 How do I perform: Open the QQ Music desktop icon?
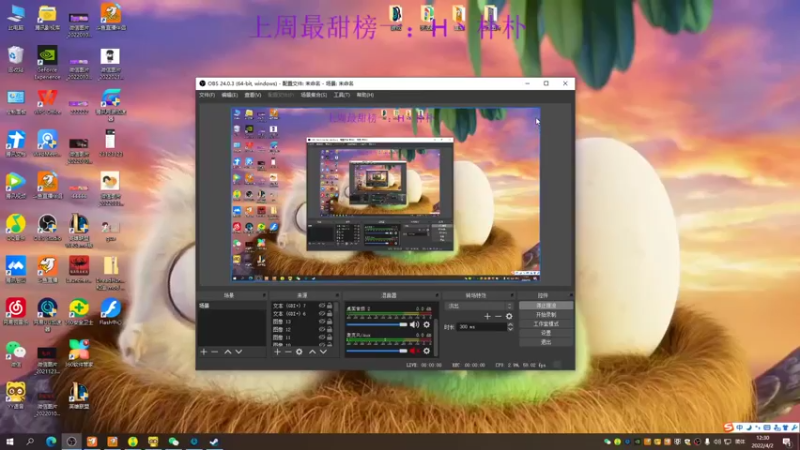click(x=16, y=228)
